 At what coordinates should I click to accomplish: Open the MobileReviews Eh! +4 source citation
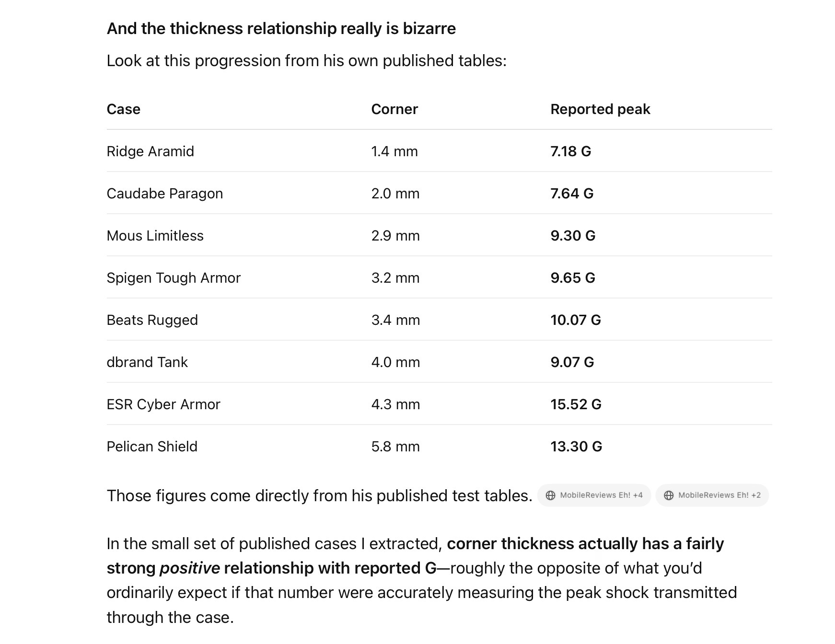pyautogui.click(x=594, y=495)
